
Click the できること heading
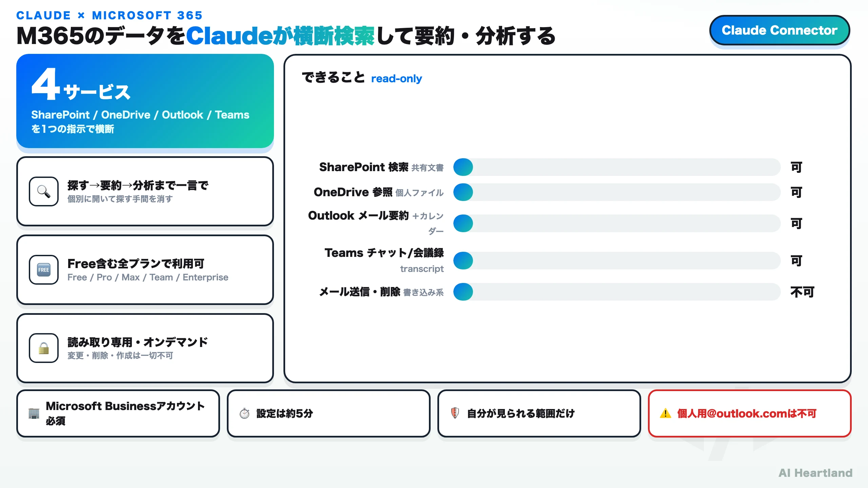point(333,77)
